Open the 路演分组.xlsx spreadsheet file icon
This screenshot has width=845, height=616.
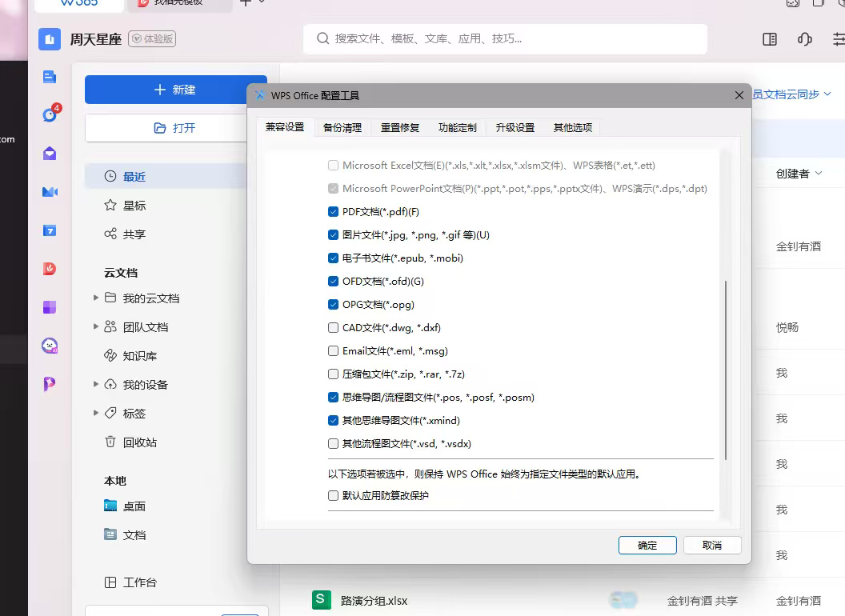322,600
